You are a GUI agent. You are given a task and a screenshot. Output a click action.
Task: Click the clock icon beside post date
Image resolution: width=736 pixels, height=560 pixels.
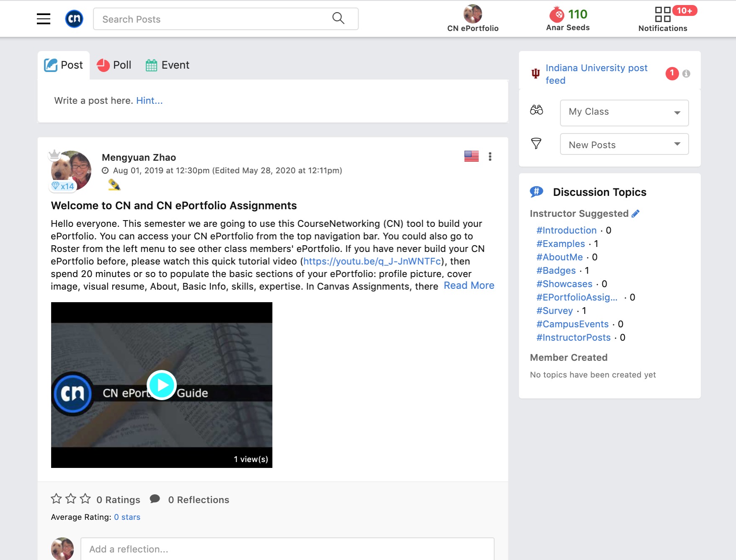coord(106,170)
